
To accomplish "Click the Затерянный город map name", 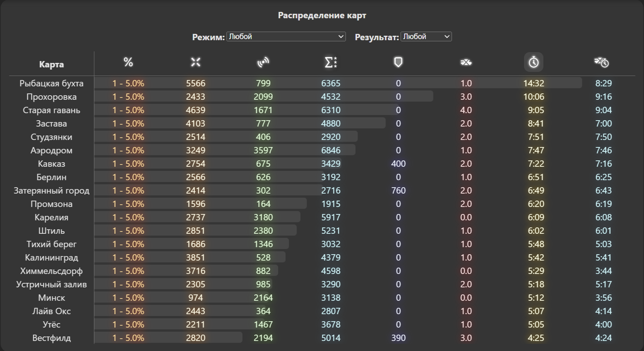I will 51,191.
